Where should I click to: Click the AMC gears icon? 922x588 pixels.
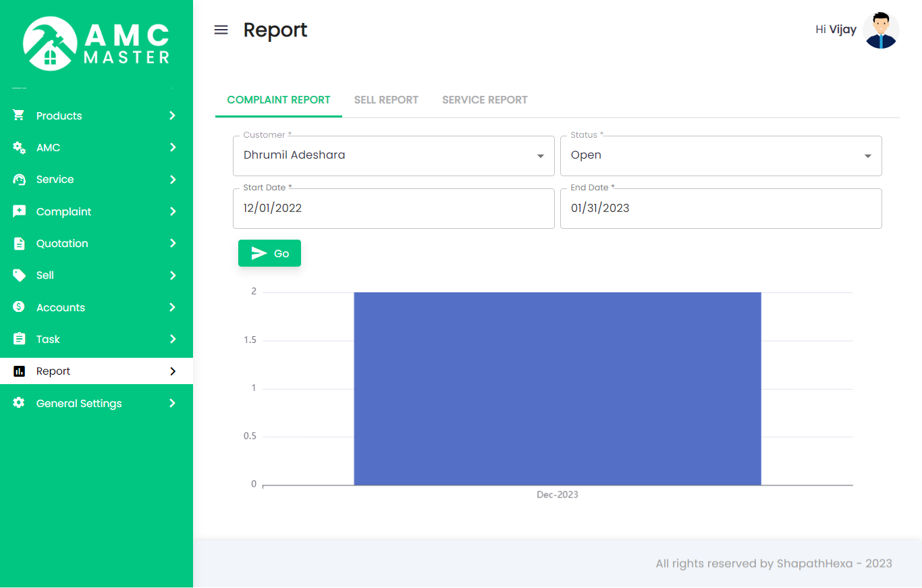pos(19,147)
